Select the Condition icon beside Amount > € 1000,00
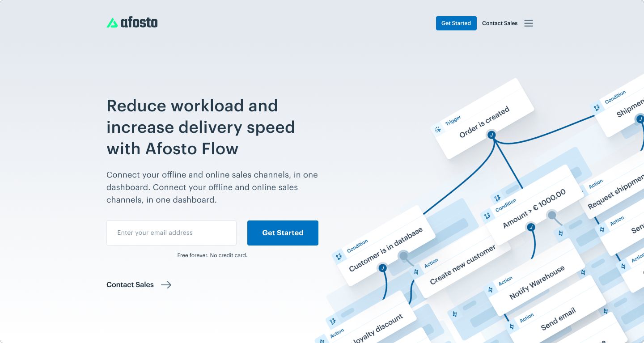 click(487, 215)
